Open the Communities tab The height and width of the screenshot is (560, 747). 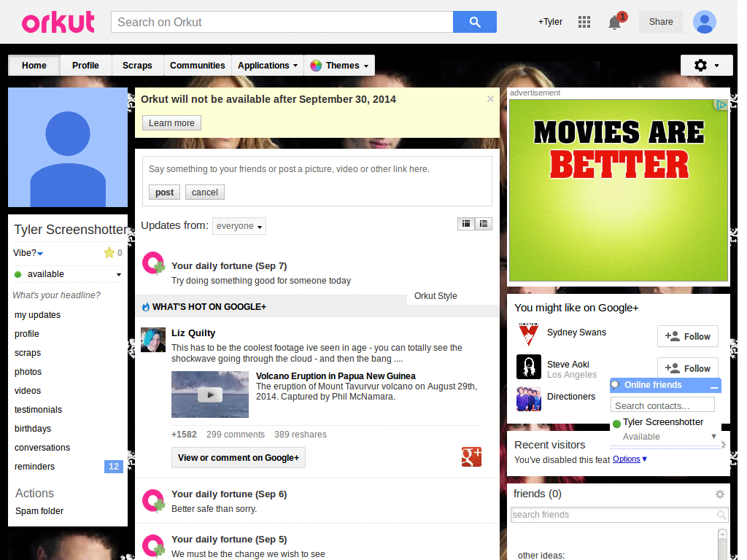pyautogui.click(x=197, y=65)
